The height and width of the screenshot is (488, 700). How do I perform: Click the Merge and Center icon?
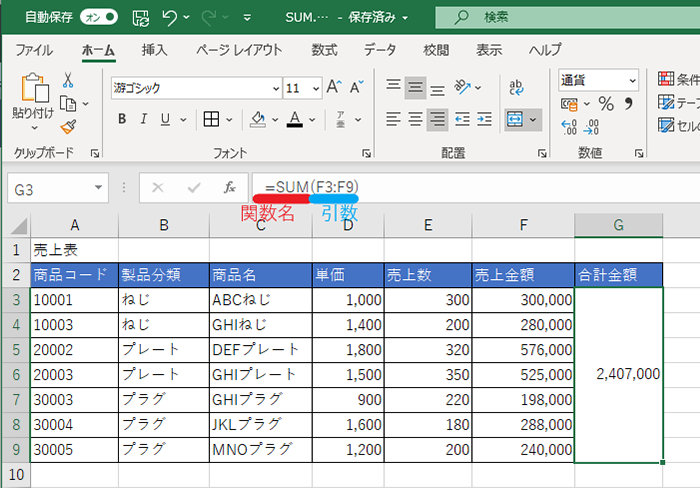pos(515,119)
